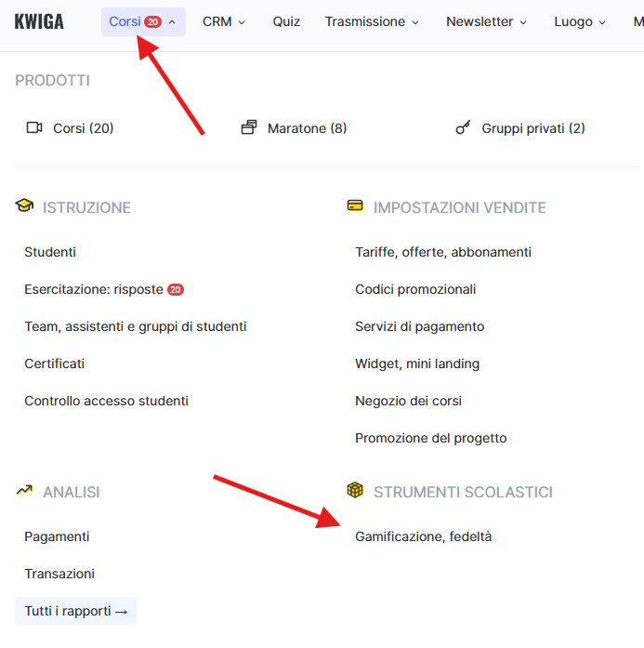Open Gamificazione, fedeltà link

424,536
